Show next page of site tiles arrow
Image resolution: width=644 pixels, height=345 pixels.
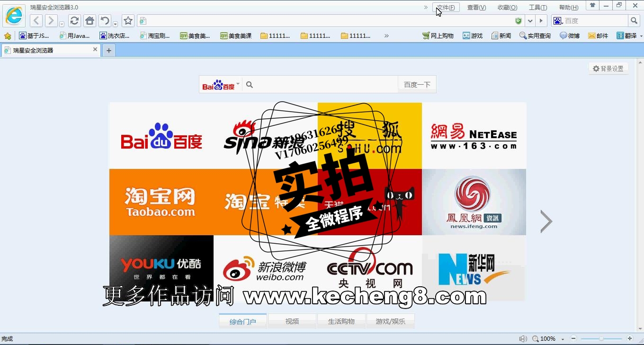[546, 221]
